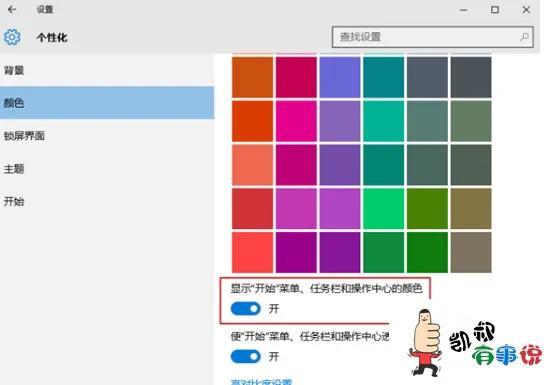Click the 设置 window title text
Viewport: 554px width, 385px height.
coord(45,10)
